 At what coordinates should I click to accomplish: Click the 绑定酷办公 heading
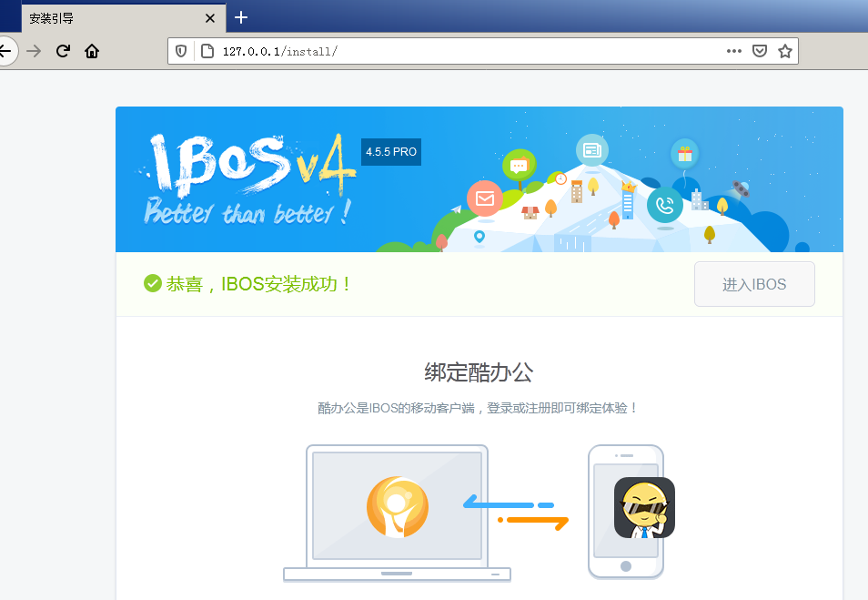tap(479, 372)
